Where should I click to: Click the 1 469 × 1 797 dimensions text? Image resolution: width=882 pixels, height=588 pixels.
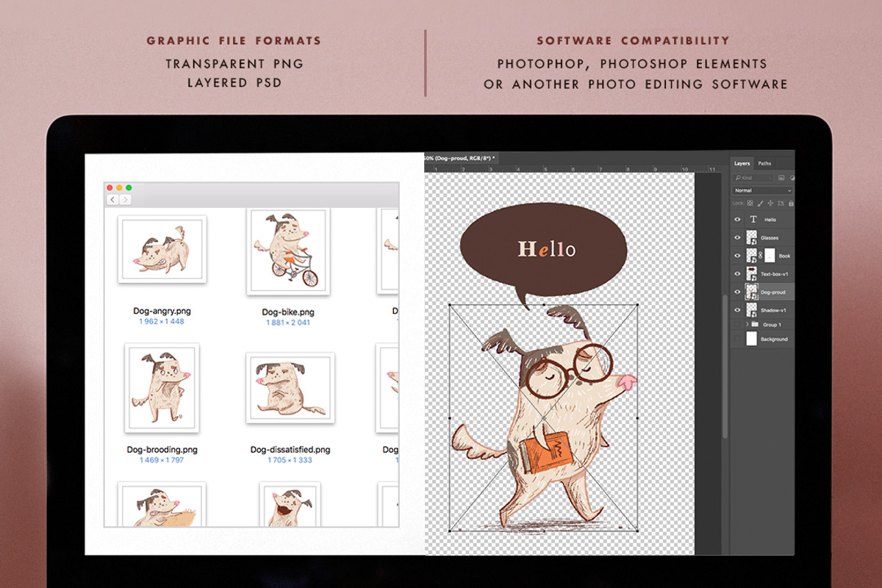[162, 460]
